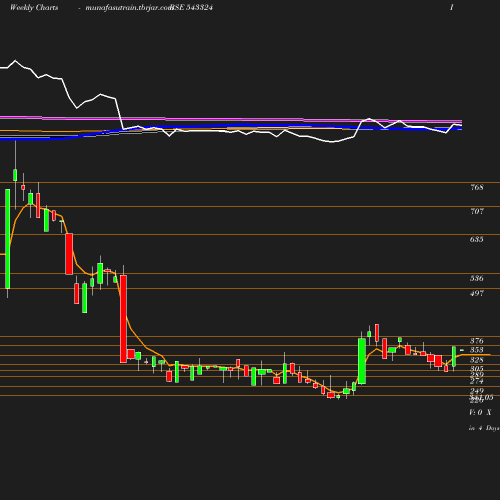Click the 497 price level label

pyautogui.click(x=477, y=293)
